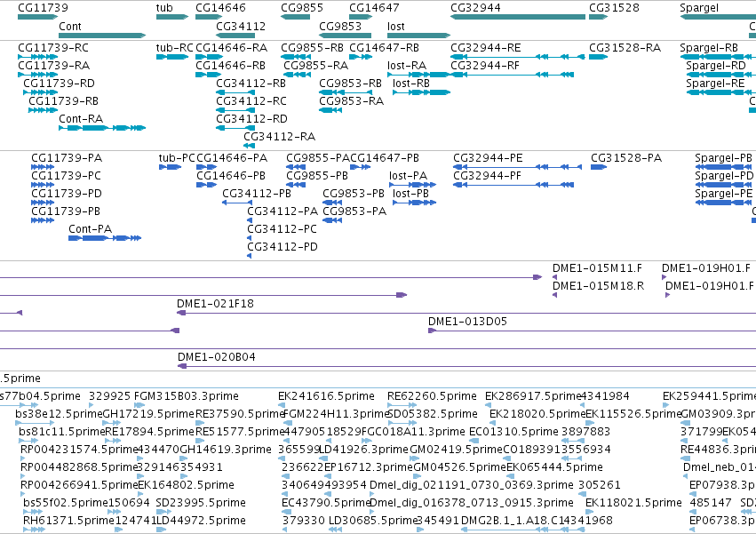Click transcript CG14647-RB label
The width and height of the screenshot is (756, 534).
(385, 48)
